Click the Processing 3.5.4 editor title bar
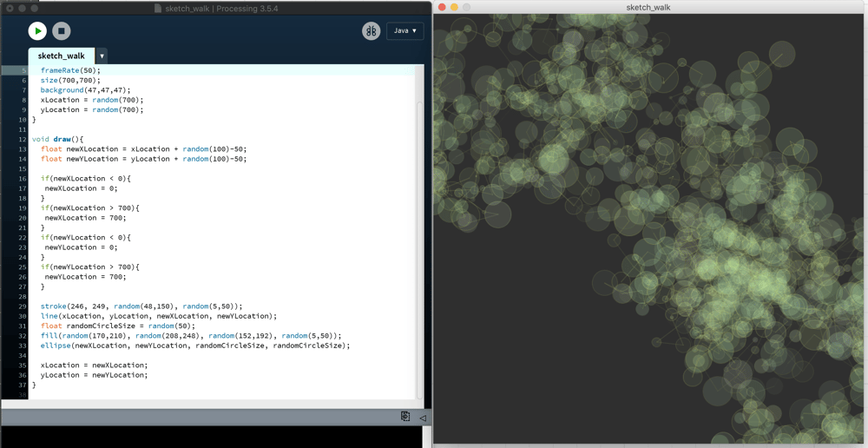Screen dimensions: 868x448 tap(216, 9)
